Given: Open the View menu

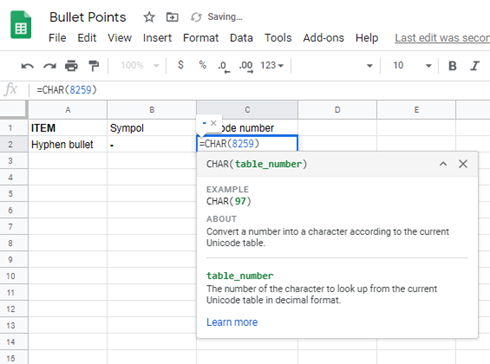Looking at the screenshot, I should (x=119, y=38).
